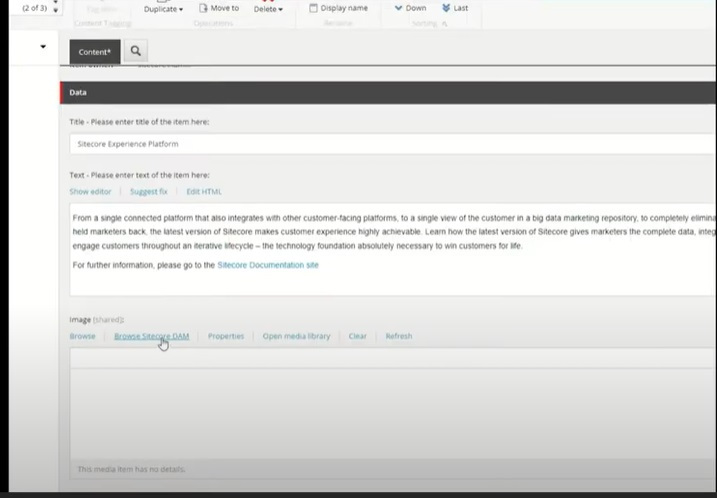
Task: Click the Down sorting button
Action: click(x=410, y=8)
